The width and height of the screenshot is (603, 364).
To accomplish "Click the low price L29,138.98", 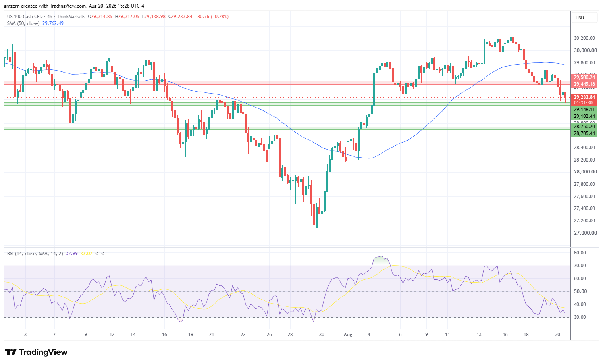I will pyautogui.click(x=154, y=17).
